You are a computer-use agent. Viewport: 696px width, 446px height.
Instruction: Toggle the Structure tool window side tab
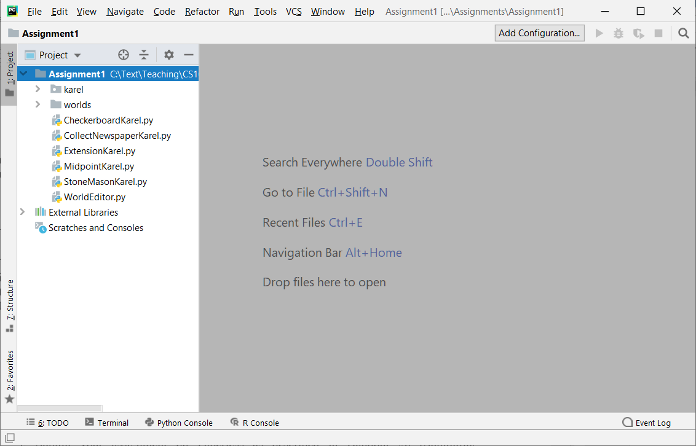tap(9, 304)
